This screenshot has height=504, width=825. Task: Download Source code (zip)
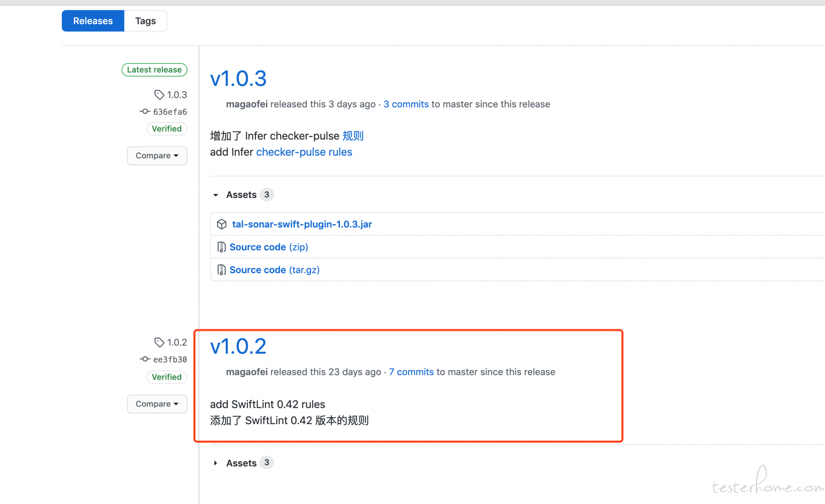point(269,247)
